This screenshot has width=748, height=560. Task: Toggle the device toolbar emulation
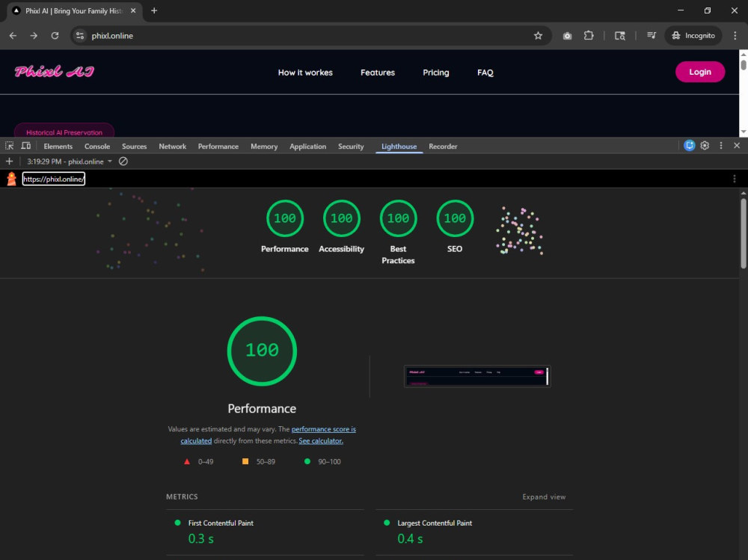coord(25,146)
